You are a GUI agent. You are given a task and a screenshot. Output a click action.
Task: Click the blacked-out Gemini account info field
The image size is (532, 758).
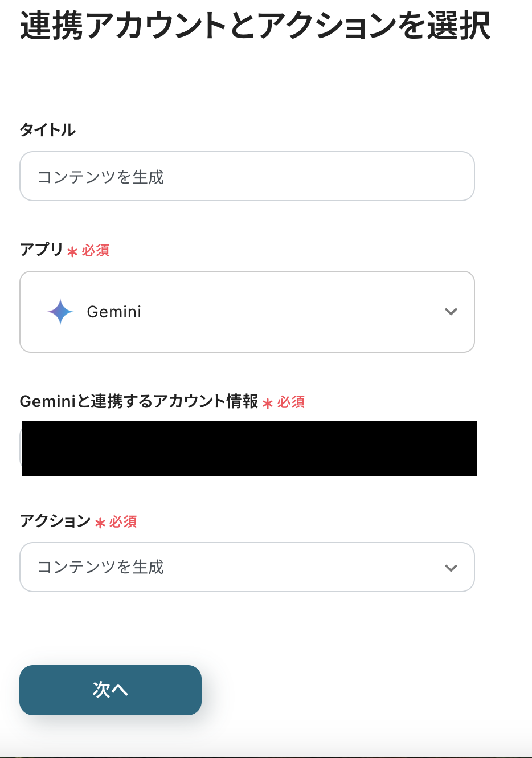pos(249,449)
